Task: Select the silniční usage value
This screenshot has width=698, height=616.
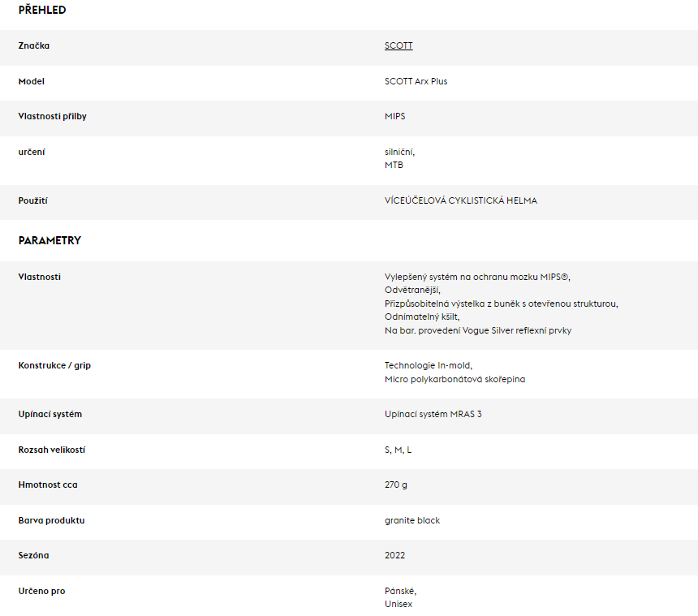Action: [399, 152]
